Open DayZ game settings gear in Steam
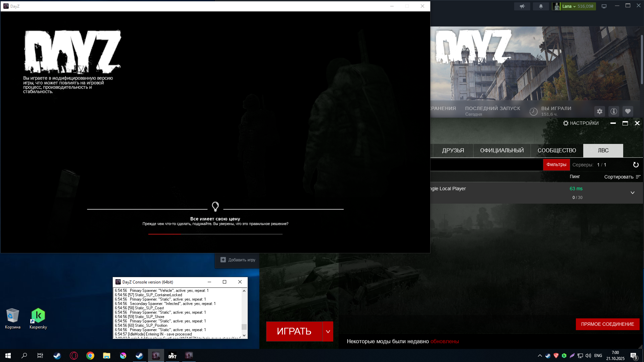Screen dimensions: 644x362 tap(600, 111)
